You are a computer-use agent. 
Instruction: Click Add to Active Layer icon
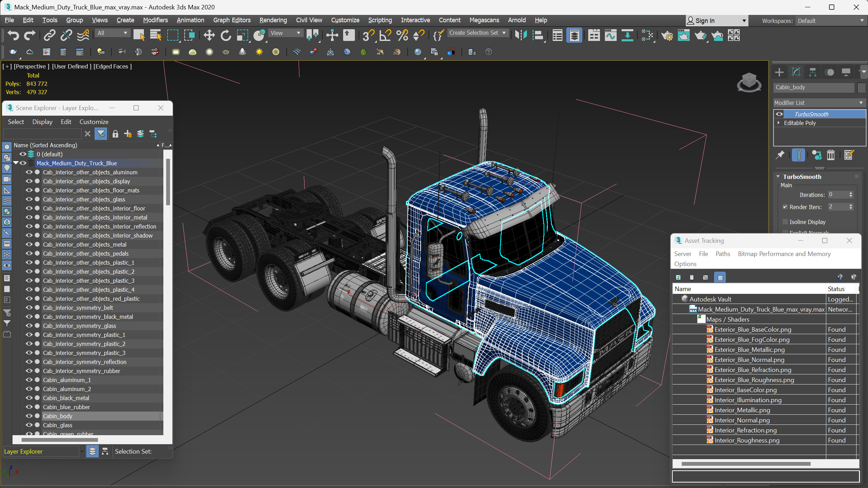(128, 134)
